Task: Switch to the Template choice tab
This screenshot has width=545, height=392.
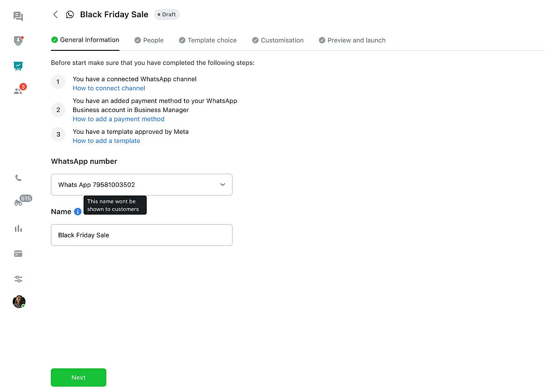Action: point(208,40)
